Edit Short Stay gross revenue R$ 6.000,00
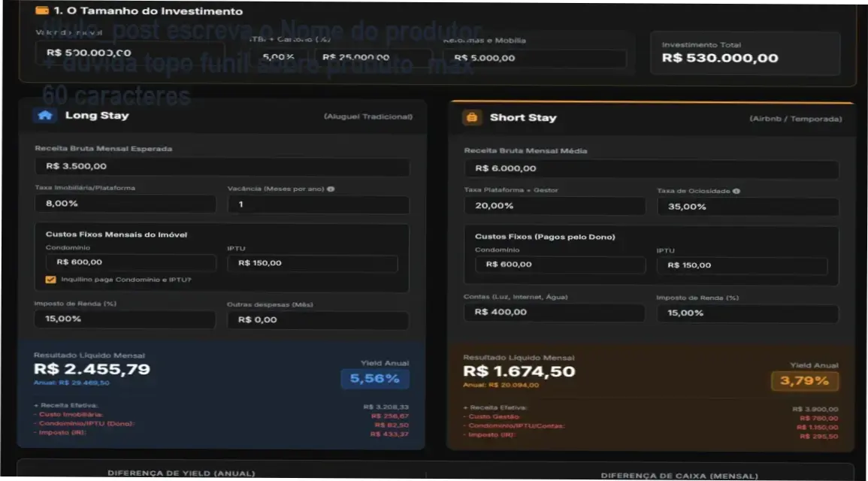The width and height of the screenshot is (868, 481). (651, 168)
